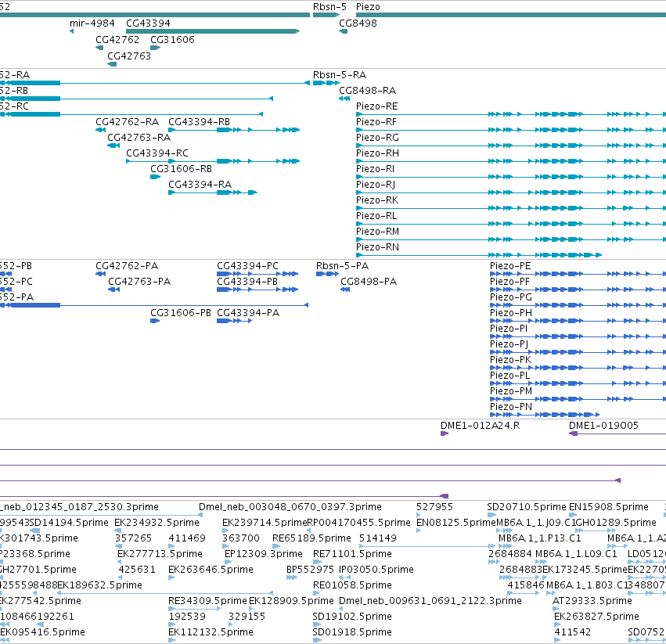This screenshot has width=666, height=644.
Task: Click the 527955 feature label
Action: coord(434,507)
